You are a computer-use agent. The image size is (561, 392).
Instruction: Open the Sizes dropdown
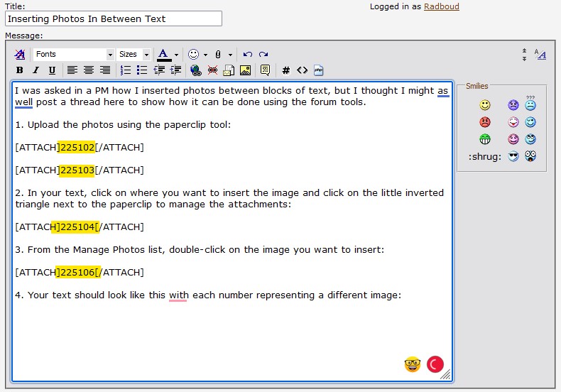[x=134, y=55]
